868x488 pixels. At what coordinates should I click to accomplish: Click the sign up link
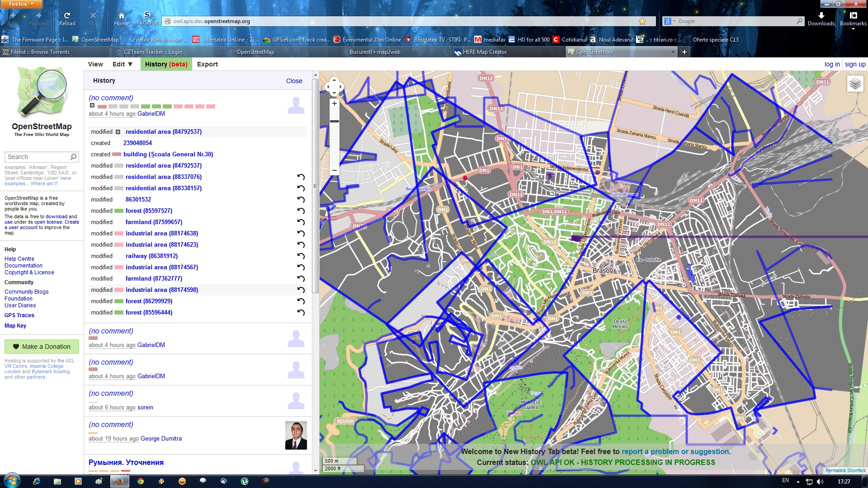855,64
